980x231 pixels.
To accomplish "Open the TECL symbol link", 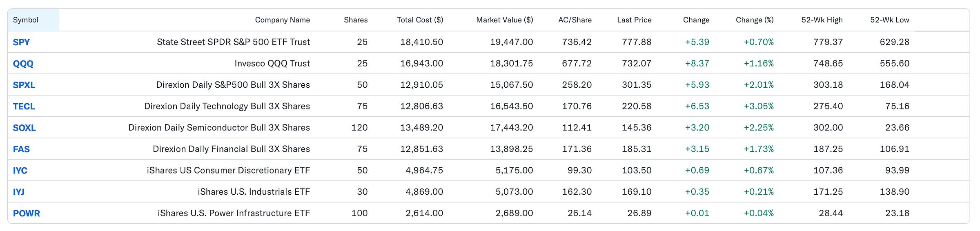I will click(24, 107).
